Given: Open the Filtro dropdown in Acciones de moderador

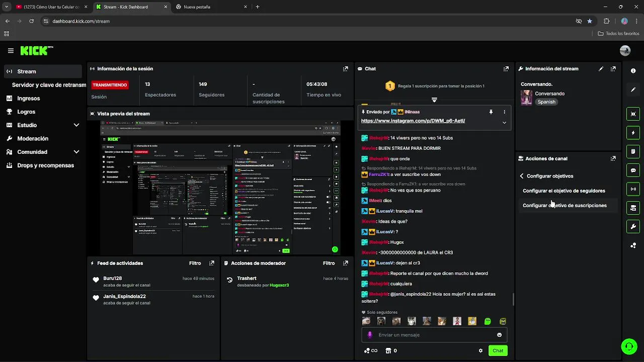Looking at the screenshot, I should [x=329, y=263].
